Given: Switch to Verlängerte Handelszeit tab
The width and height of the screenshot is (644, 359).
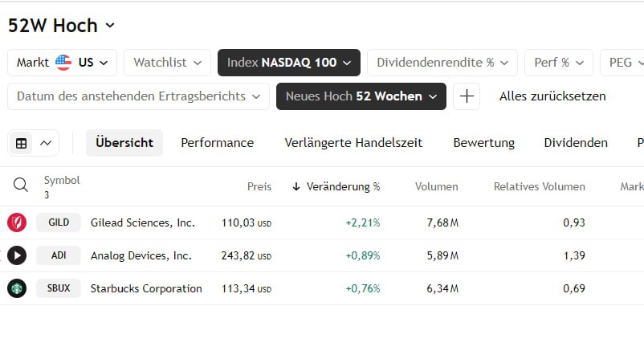Looking at the screenshot, I should click(x=353, y=143).
